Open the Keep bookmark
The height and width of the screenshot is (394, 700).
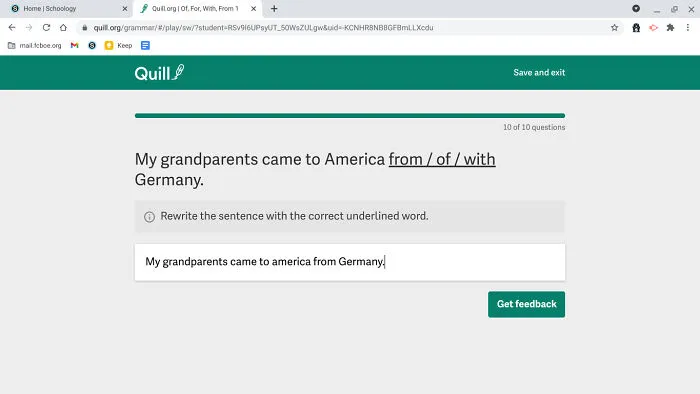coord(118,46)
